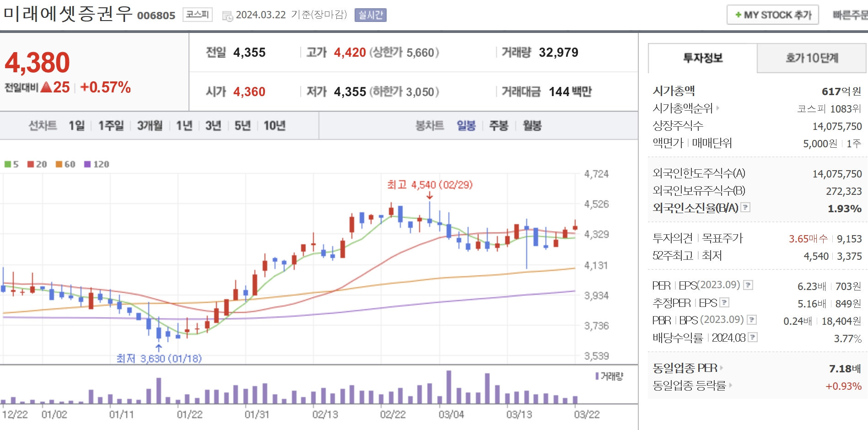
Task: Click the 20-day moving average legend swatch
Action: [x=31, y=164]
